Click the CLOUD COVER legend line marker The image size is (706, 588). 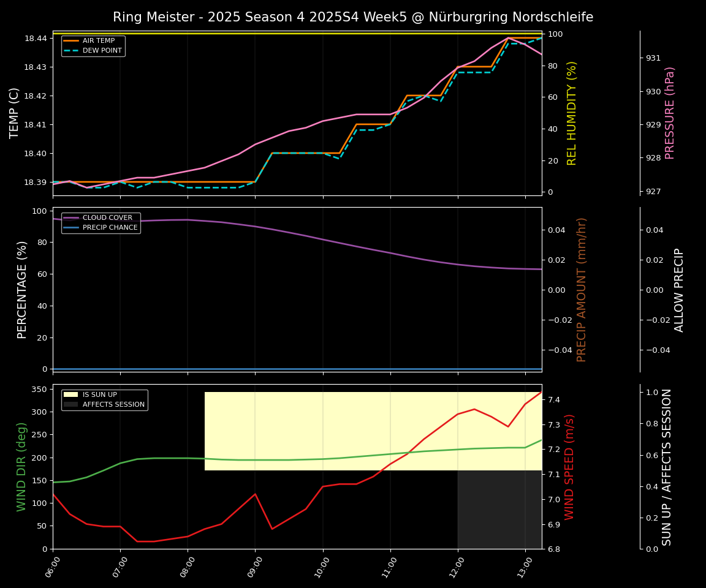pyautogui.click(x=72, y=218)
